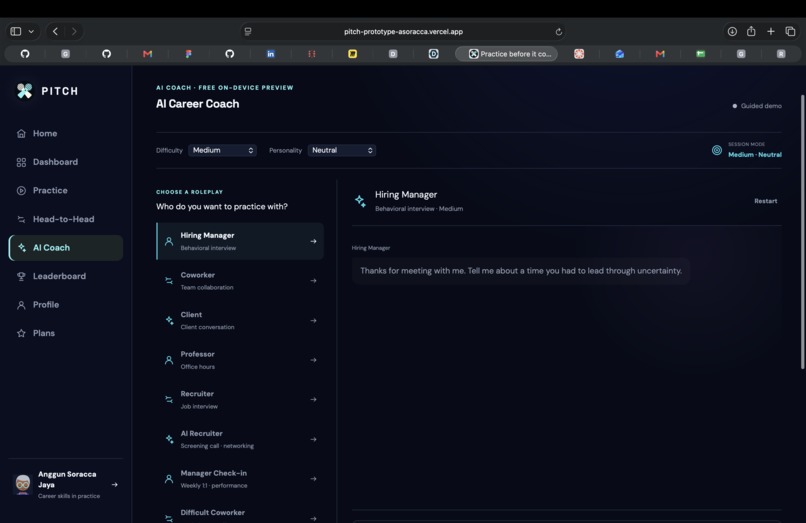The height and width of the screenshot is (523, 806).
Task: Click the Manager Check-in person icon
Action: click(x=169, y=479)
